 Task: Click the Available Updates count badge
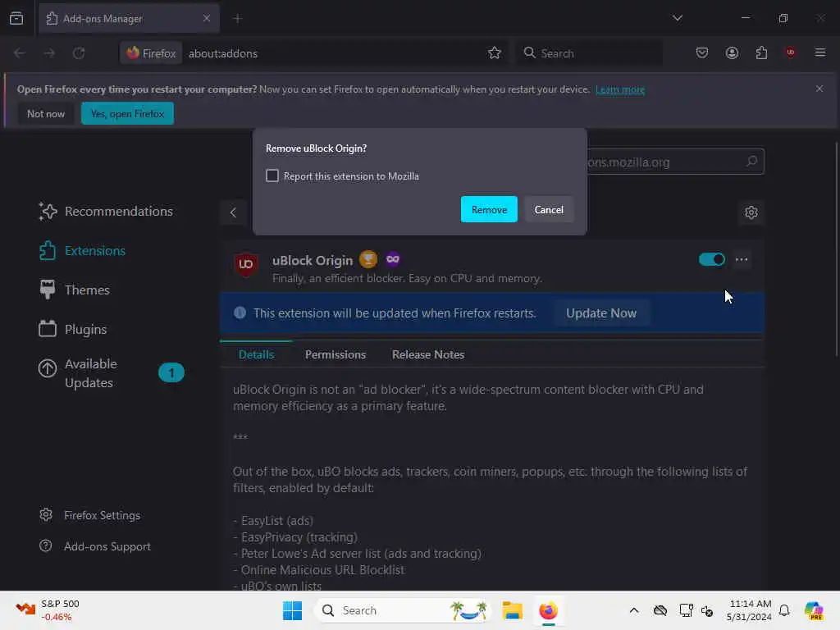(x=171, y=372)
